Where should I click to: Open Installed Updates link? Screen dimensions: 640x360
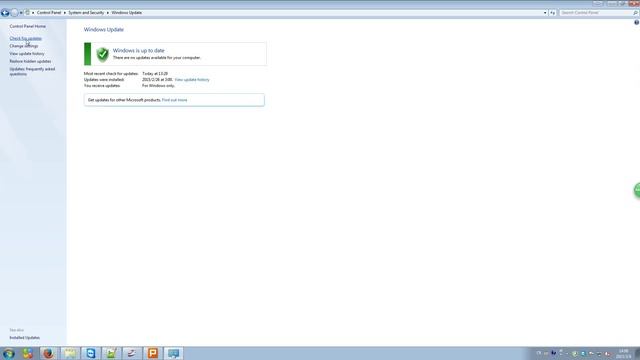click(x=24, y=338)
